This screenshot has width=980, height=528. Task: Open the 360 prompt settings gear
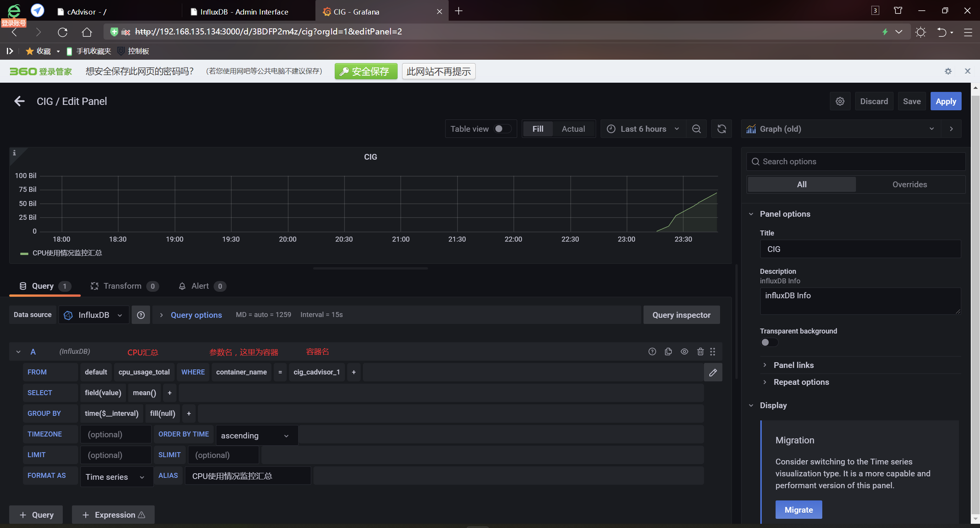pos(948,71)
